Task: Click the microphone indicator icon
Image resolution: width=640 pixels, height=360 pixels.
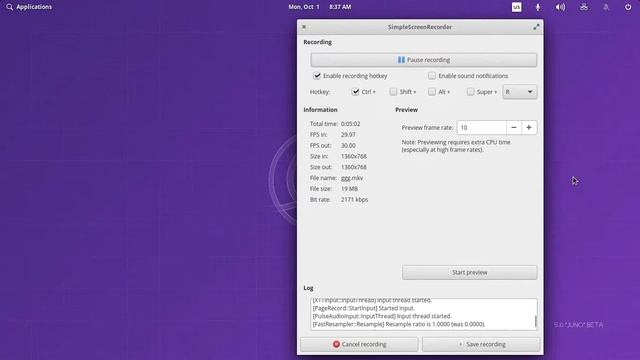Action: pos(538,7)
